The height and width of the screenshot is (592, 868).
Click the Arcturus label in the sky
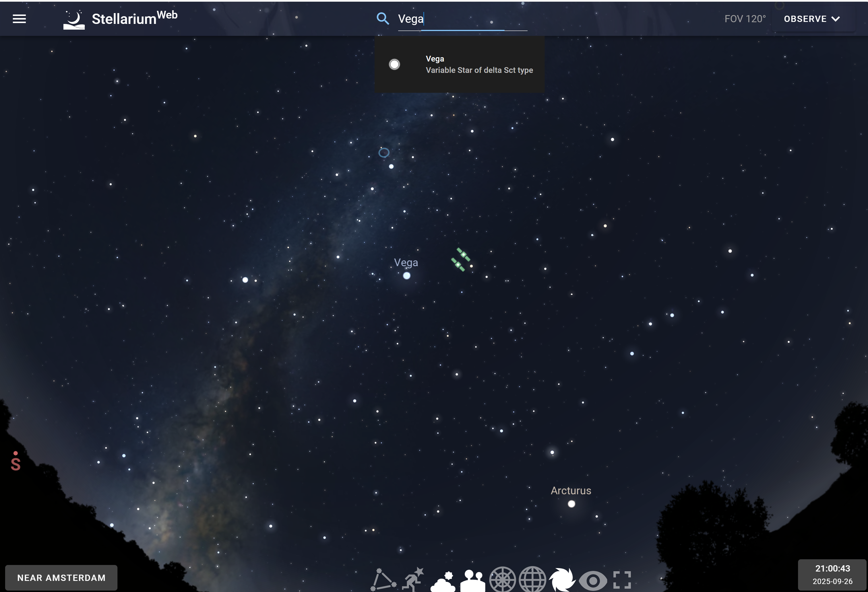(571, 491)
